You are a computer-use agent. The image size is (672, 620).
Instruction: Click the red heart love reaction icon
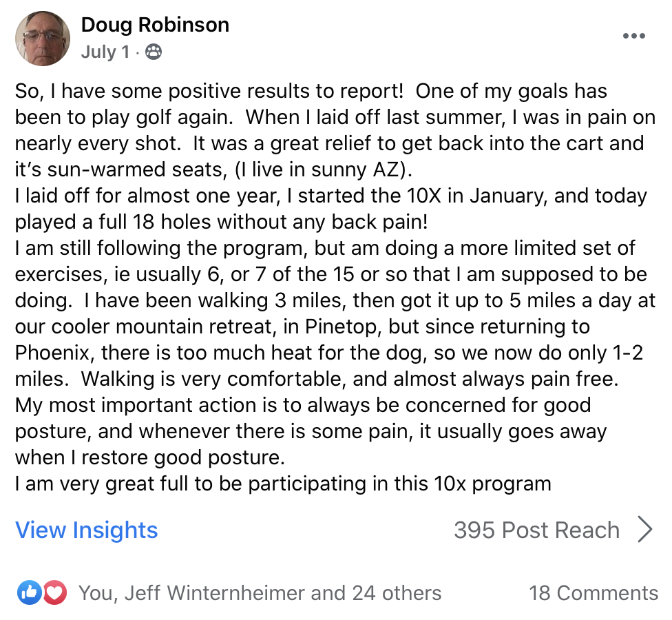coord(54,592)
